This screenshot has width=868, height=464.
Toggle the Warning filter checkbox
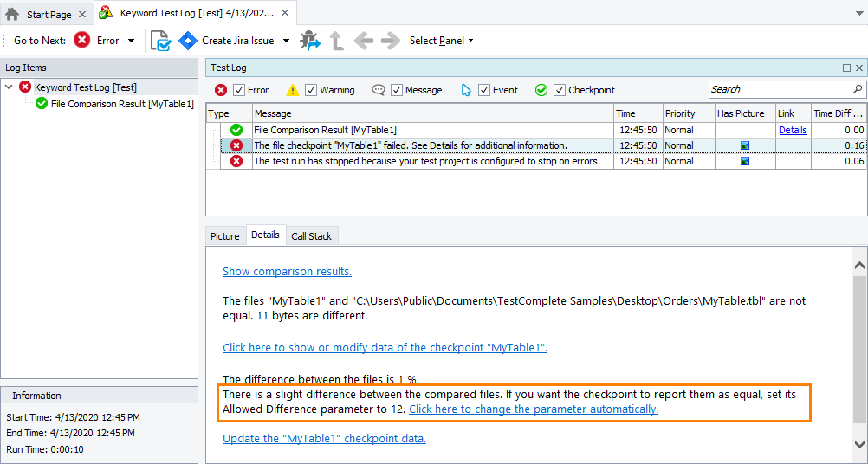pos(312,90)
